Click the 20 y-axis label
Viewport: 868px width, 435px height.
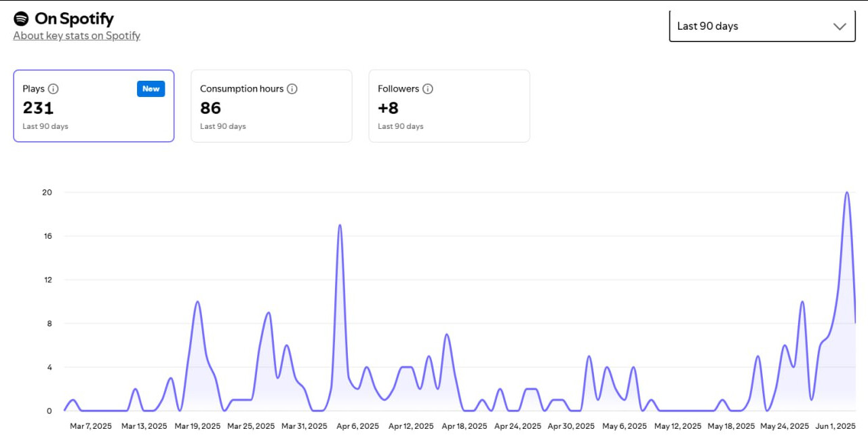click(47, 192)
